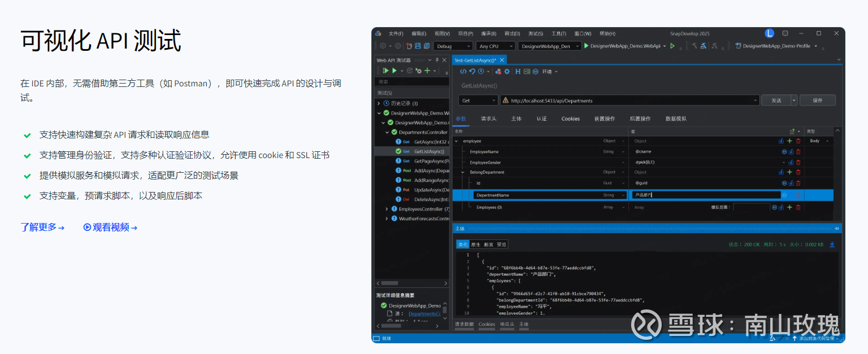The height and width of the screenshot is (354, 868).
Task: Open the 观看视频 link
Action: tap(110, 227)
